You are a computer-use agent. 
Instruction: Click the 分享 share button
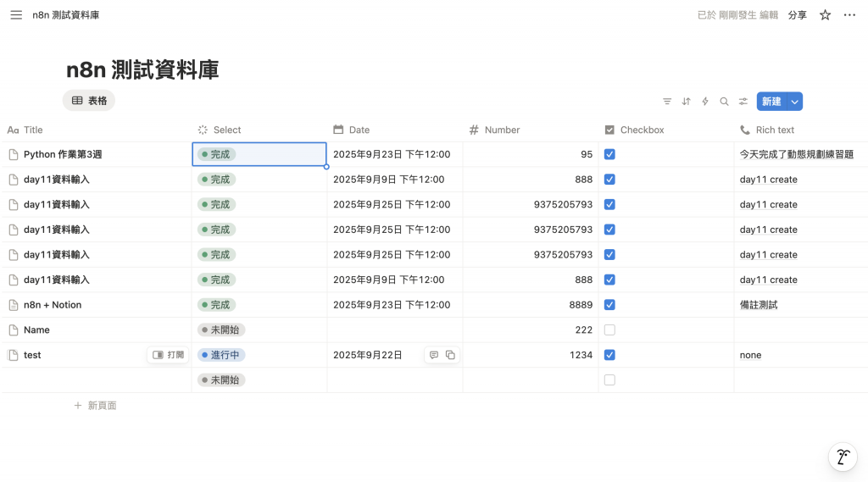coord(797,15)
